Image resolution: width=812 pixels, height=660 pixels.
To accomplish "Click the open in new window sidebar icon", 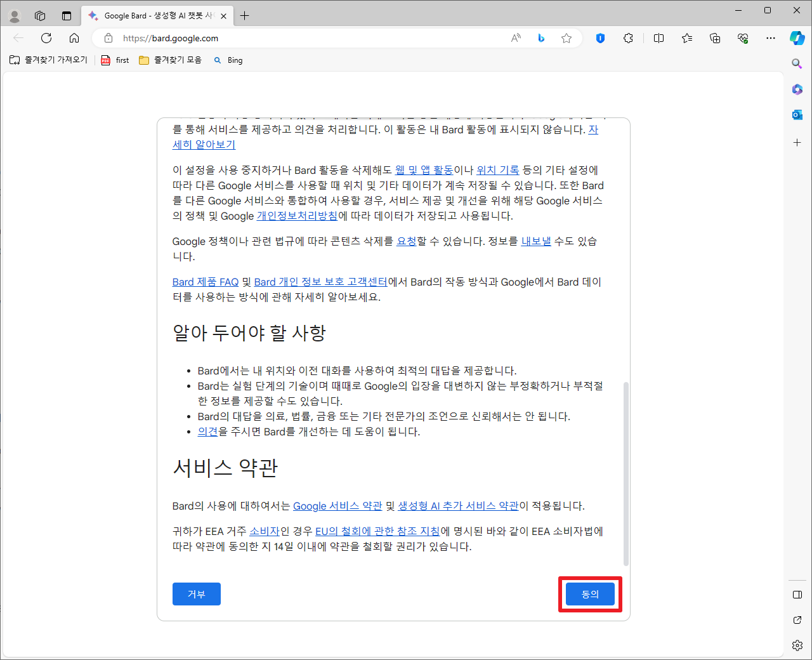I will [x=797, y=620].
